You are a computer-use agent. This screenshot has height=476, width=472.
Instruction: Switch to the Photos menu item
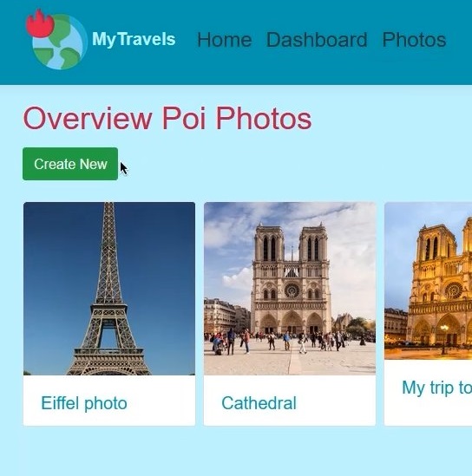point(414,40)
